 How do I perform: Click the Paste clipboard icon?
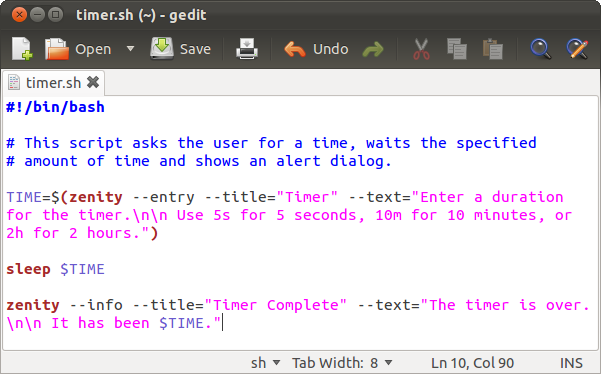pyautogui.click(x=493, y=49)
